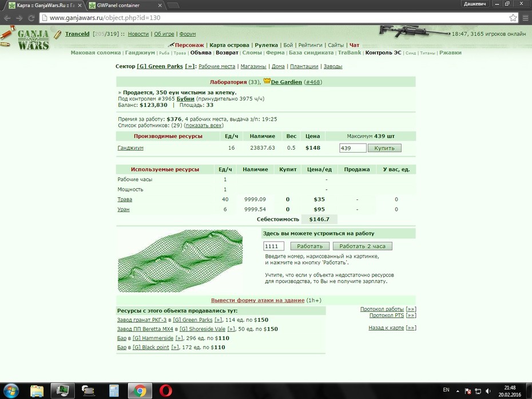Show hidden tray icons arrow
The width and height of the screenshot is (532, 399).
click(x=458, y=391)
